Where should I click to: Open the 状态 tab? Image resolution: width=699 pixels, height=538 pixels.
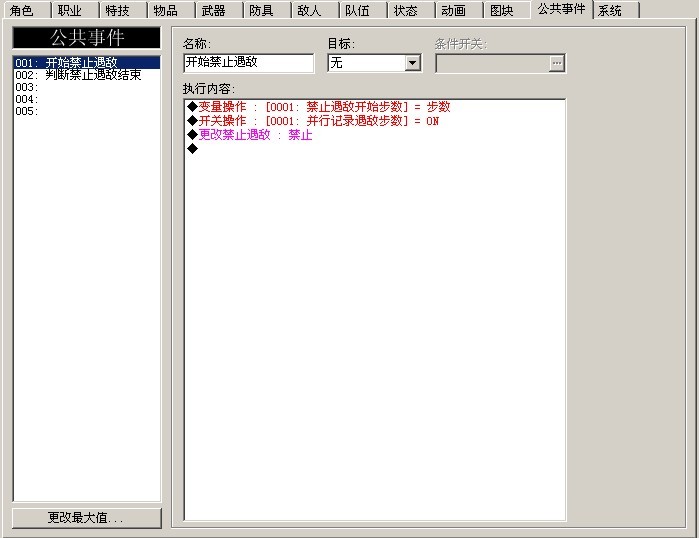click(411, 10)
